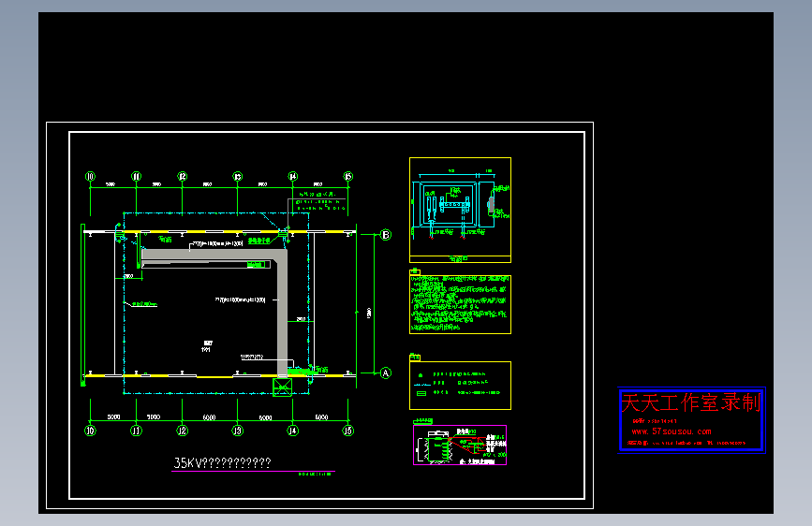Click axis bubble B beside the plan
Viewport: 812px width, 526px height.
click(x=386, y=235)
